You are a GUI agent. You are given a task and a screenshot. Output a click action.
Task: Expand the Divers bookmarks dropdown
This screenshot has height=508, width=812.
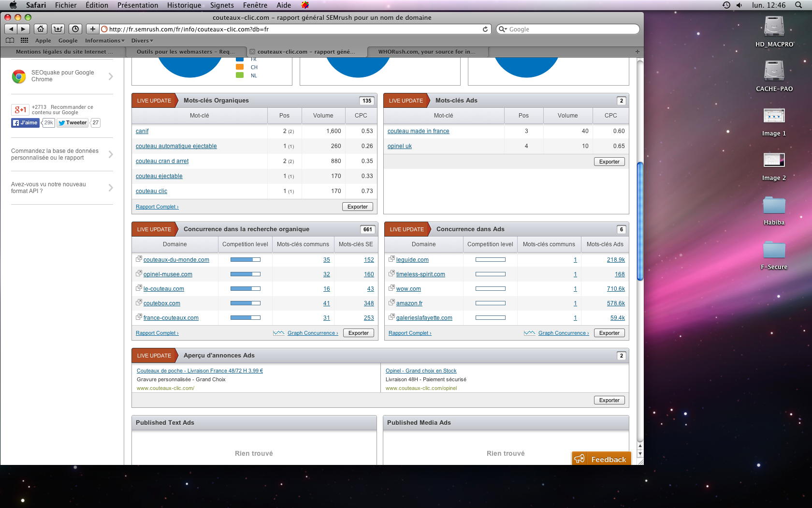pos(142,41)
